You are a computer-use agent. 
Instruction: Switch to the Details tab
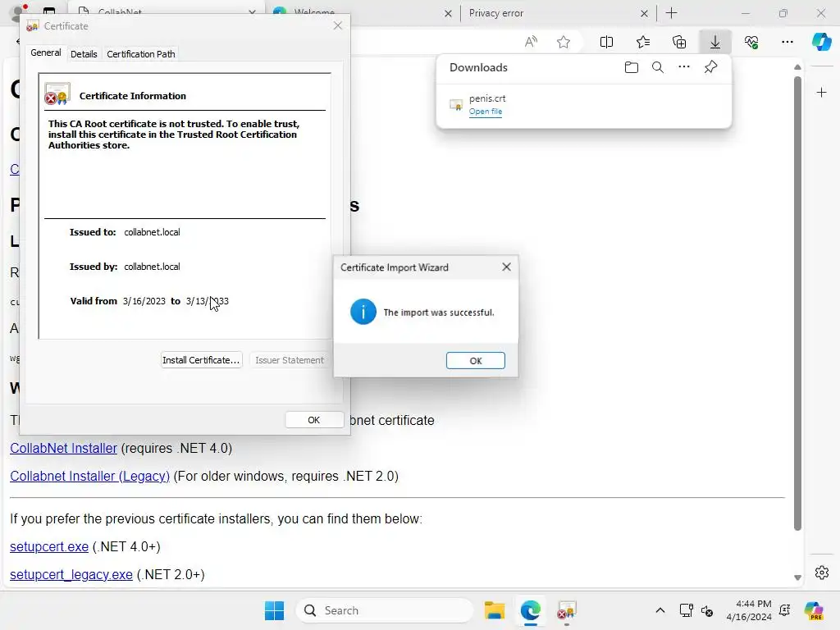[84, 54]
